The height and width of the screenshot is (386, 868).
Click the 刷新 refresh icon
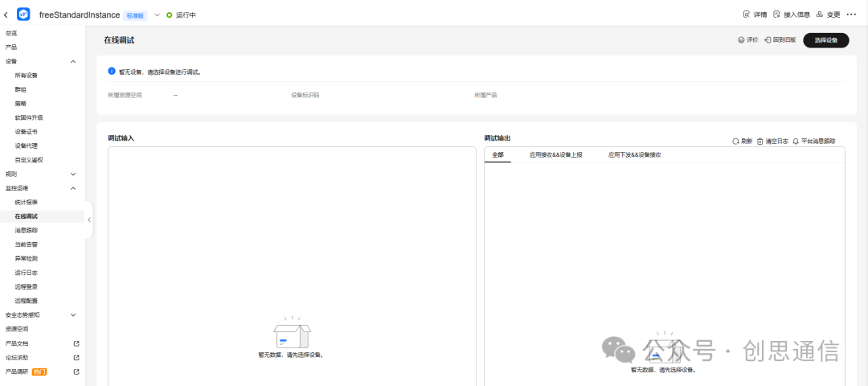click(x=736, y=142)
